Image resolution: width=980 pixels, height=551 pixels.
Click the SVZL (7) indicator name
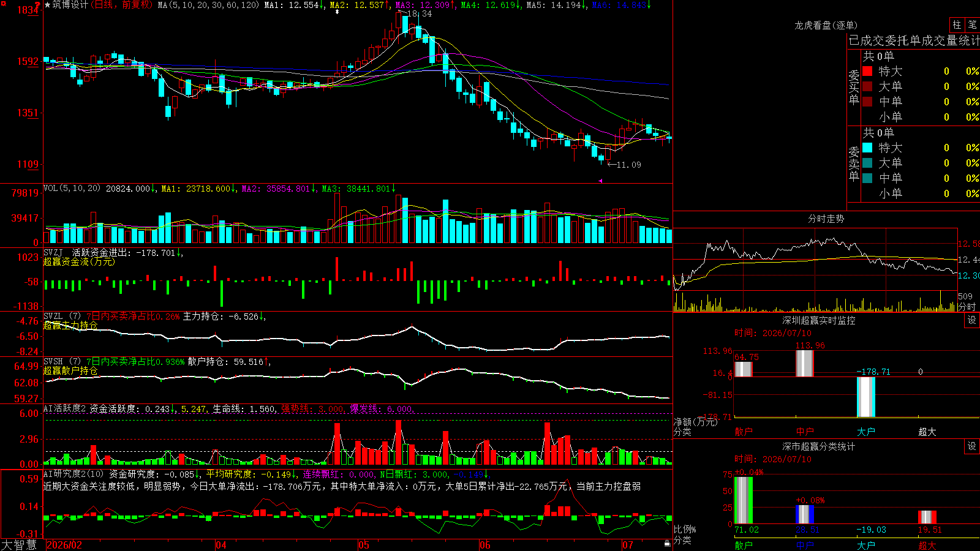[62, 317]
